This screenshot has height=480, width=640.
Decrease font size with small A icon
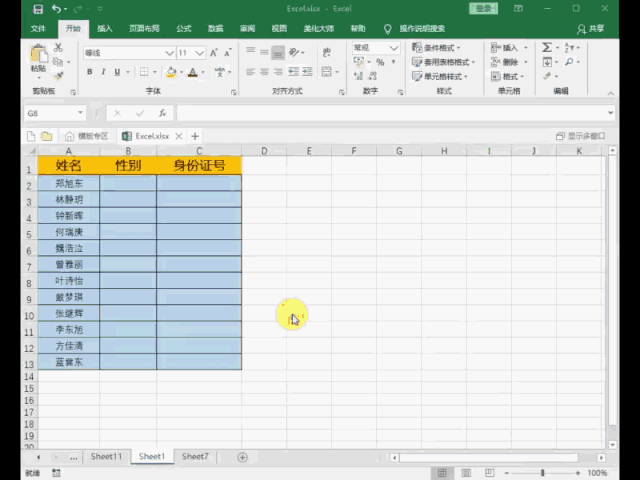pos(228,53)
